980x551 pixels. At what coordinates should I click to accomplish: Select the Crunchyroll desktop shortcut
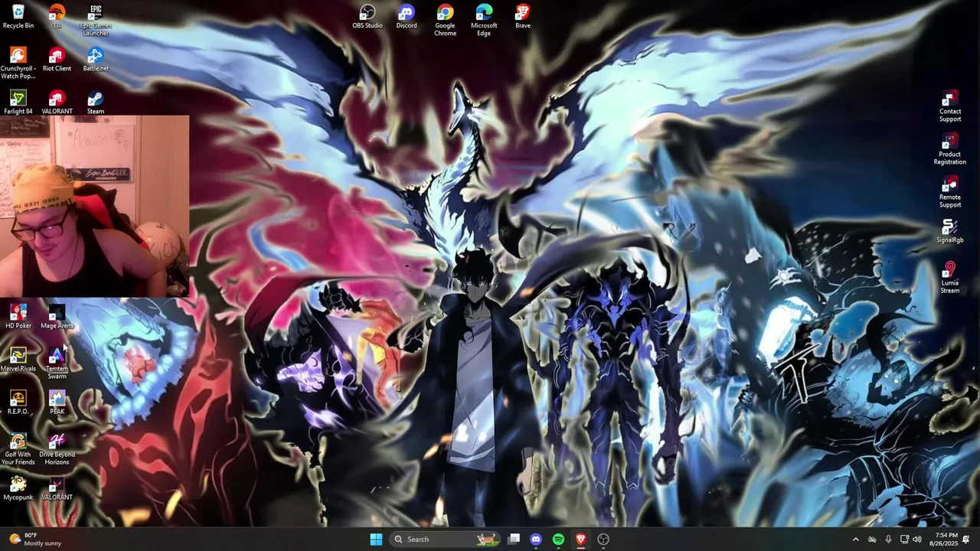(x=18, y=63)
